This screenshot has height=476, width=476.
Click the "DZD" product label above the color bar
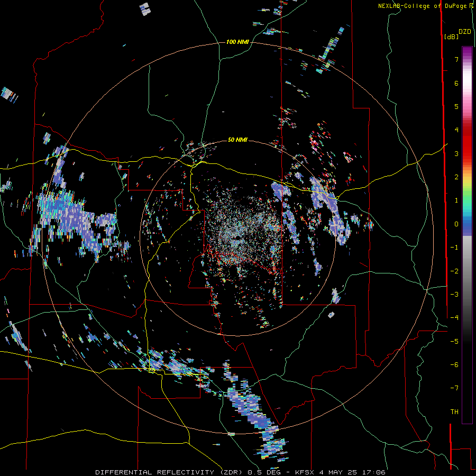click(465, 32)
